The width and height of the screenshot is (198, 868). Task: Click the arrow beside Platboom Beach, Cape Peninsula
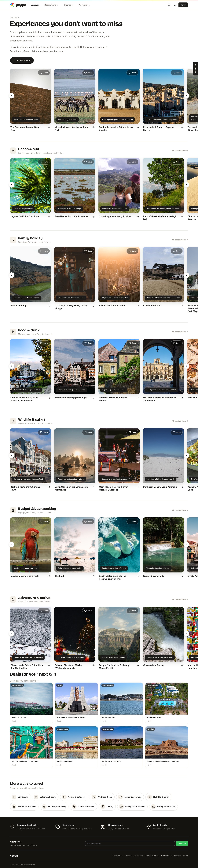(x=182, y=487)
